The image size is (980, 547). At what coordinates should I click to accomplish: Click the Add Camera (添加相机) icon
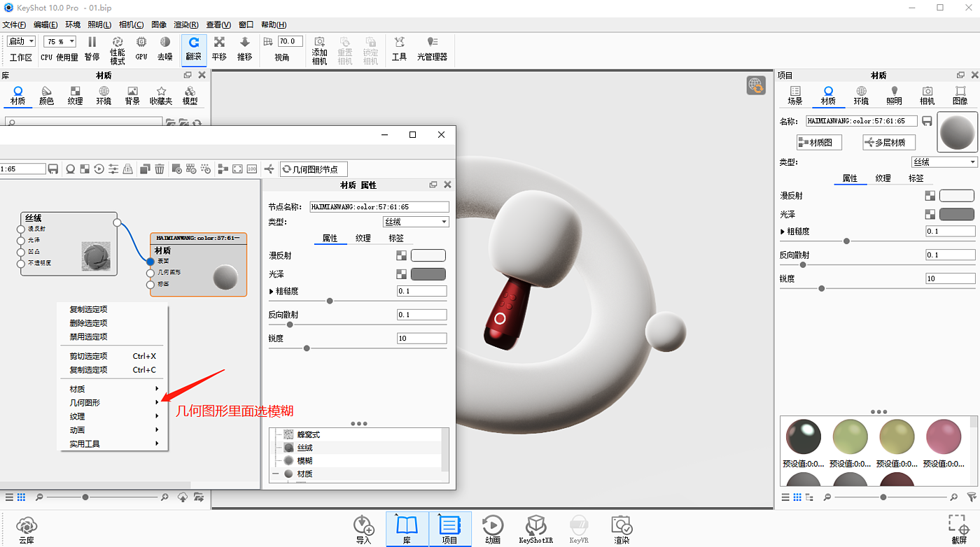coord(319,49)
